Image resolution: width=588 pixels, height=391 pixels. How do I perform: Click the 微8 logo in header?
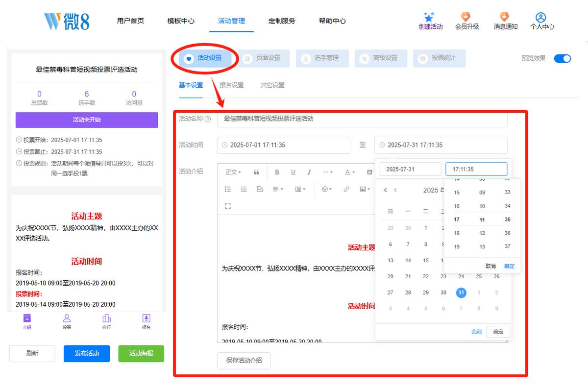[x=67, y=21]
